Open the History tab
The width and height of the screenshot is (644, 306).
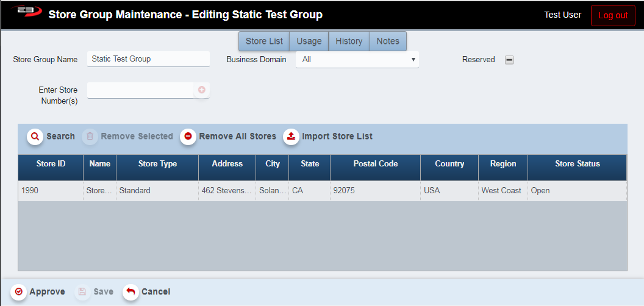click(x=349, y=41)
